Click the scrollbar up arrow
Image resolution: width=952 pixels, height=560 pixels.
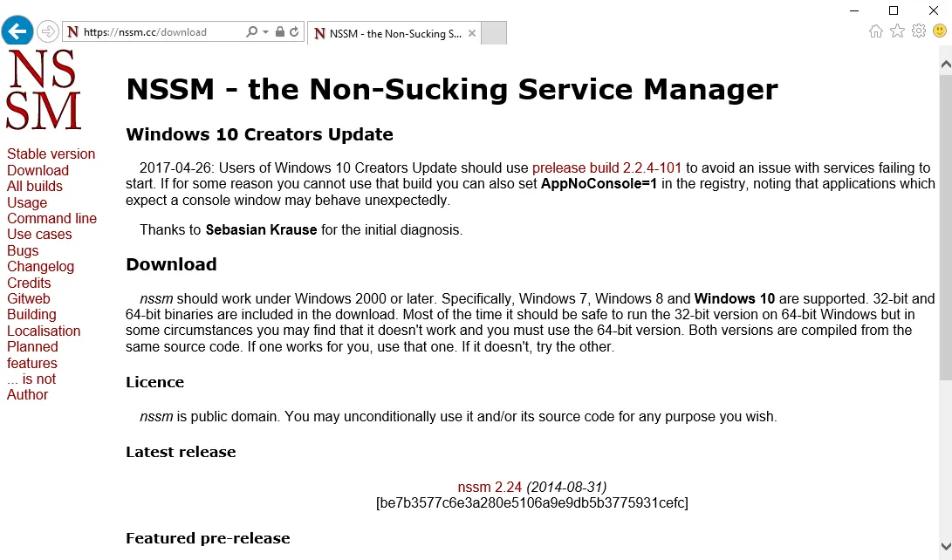945,64
